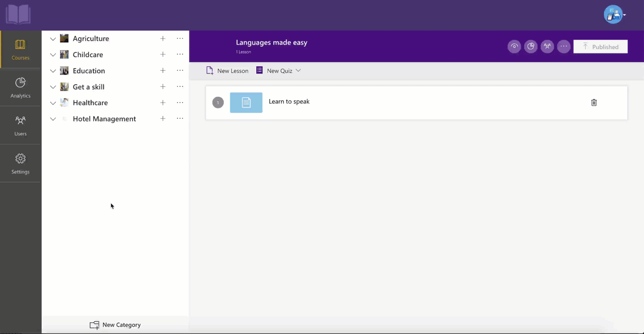This screenshot has height=334, width=644.
Task: Create a New Category
Action: (115, 325)
